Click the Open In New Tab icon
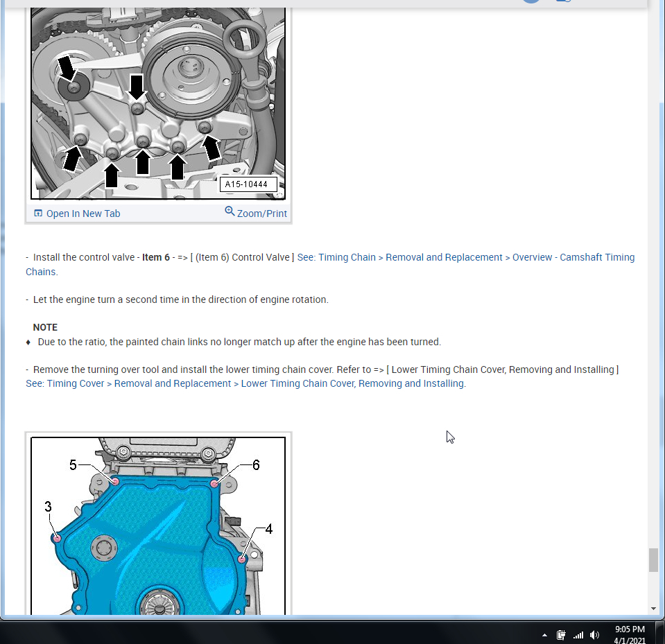 (38, 214)
